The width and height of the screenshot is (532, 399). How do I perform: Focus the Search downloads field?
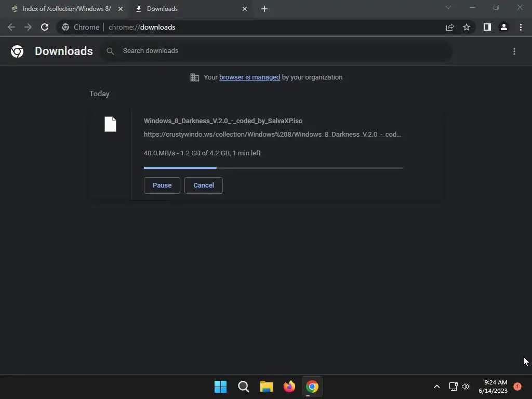coord(276,51)
